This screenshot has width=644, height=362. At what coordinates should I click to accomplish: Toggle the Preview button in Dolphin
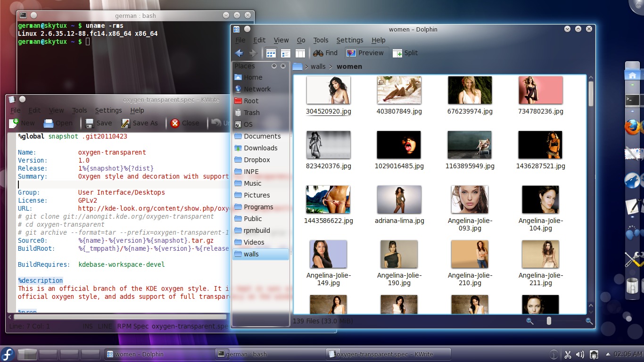point(365,53)
